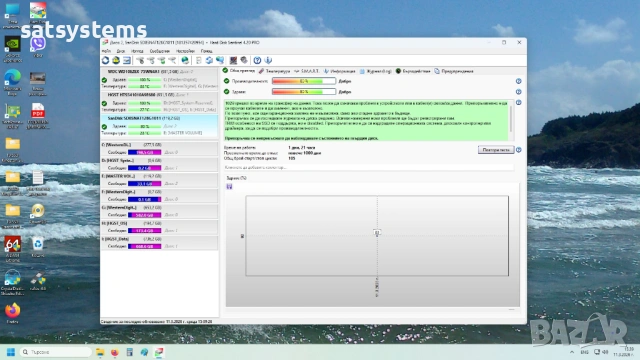Image resolution: width=640 pixels, height=360 pixels.
Task: Select the I: HGST_Data partition entry
Action: point(159,242)
